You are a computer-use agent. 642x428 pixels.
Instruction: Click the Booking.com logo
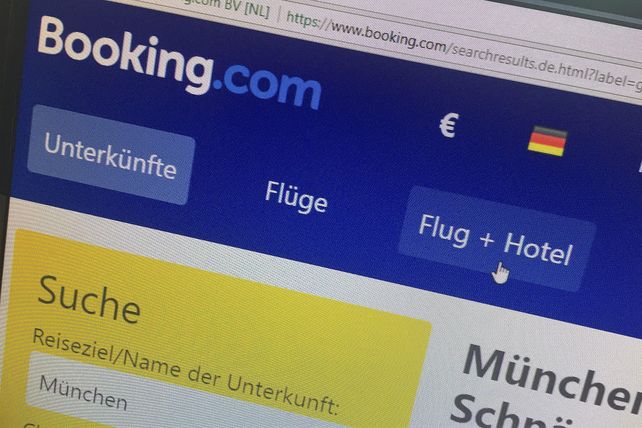point(179,61)
